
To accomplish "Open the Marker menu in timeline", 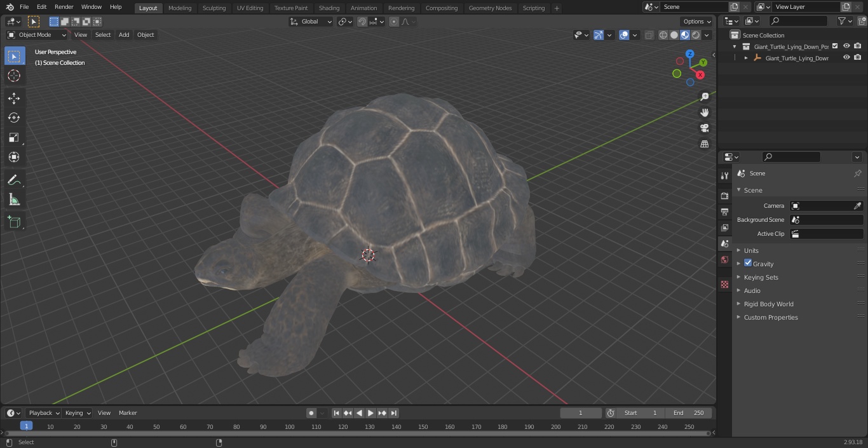I will click(x=128, y=413).
